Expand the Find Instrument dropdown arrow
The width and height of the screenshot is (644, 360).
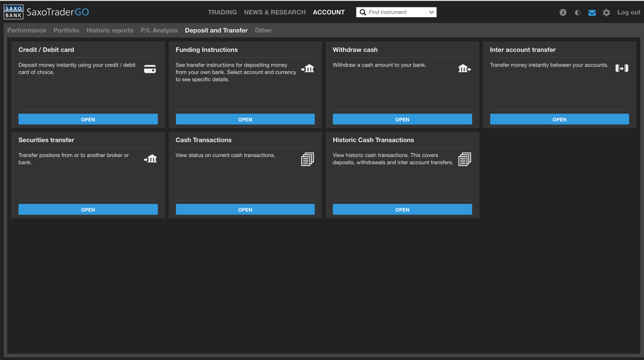tap(431, 12)
